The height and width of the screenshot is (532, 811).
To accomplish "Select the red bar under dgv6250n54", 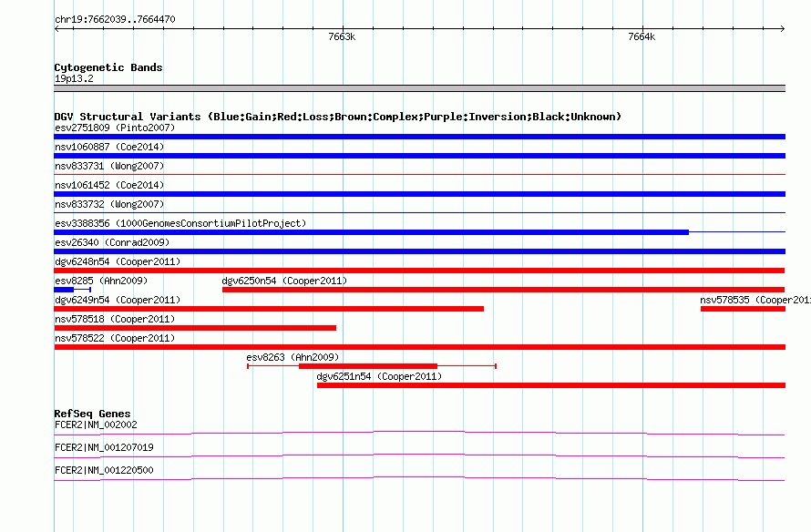I will (x=503, y=290).
